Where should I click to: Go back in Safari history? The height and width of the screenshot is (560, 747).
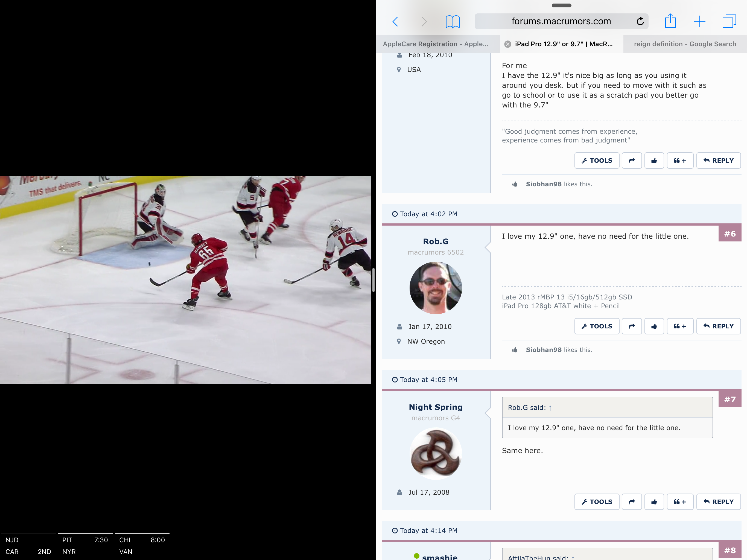click(x=395, y=22)
